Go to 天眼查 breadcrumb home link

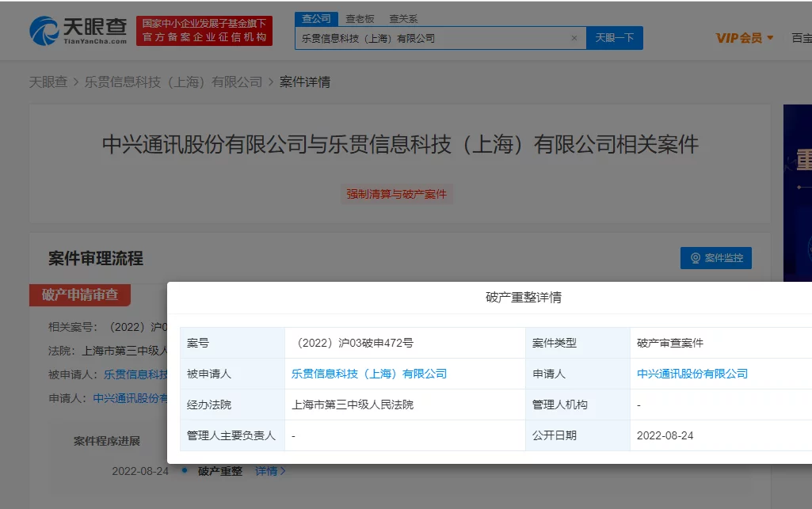coord(48,82)
